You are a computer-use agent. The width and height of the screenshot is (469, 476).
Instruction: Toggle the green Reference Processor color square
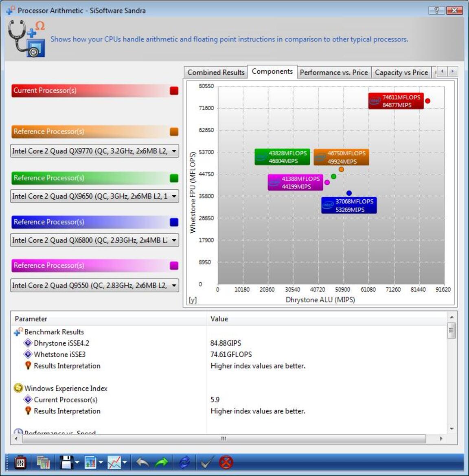click(x=174, y=178)
